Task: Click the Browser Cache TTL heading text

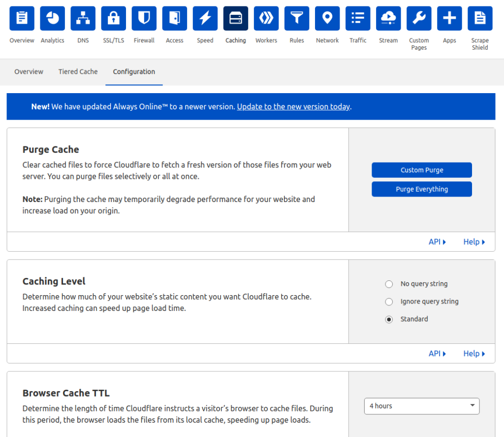Action: click(x=66, y=393)
